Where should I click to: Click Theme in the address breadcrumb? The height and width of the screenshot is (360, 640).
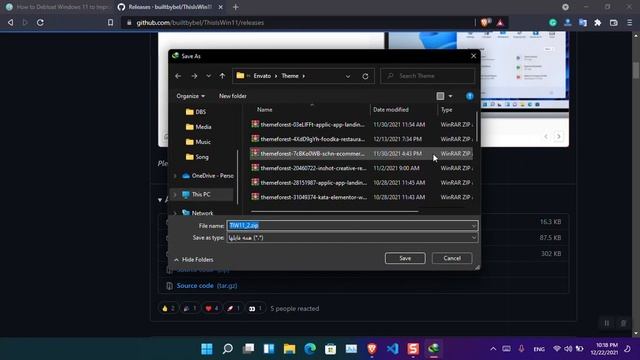pos(290,76)
